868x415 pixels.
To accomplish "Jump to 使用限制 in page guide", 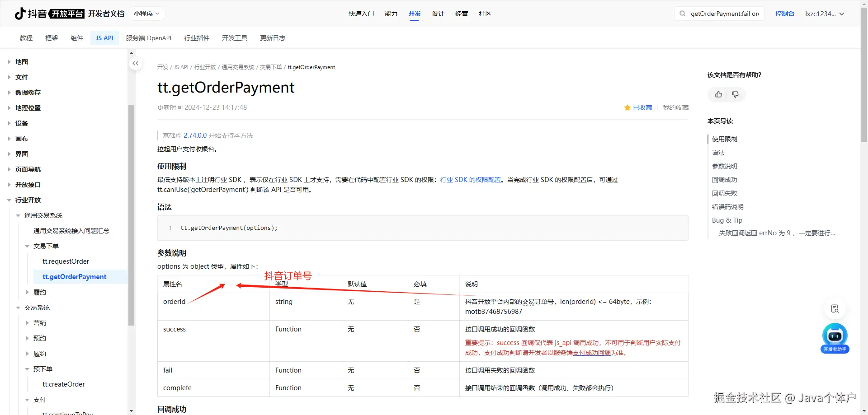I will (725, 139).
